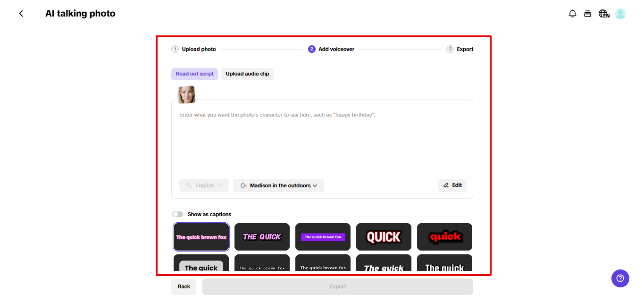Open the help question mark button
Viewport: 644px width, 302px height.
pyautogui.click(x=620, y=278)
